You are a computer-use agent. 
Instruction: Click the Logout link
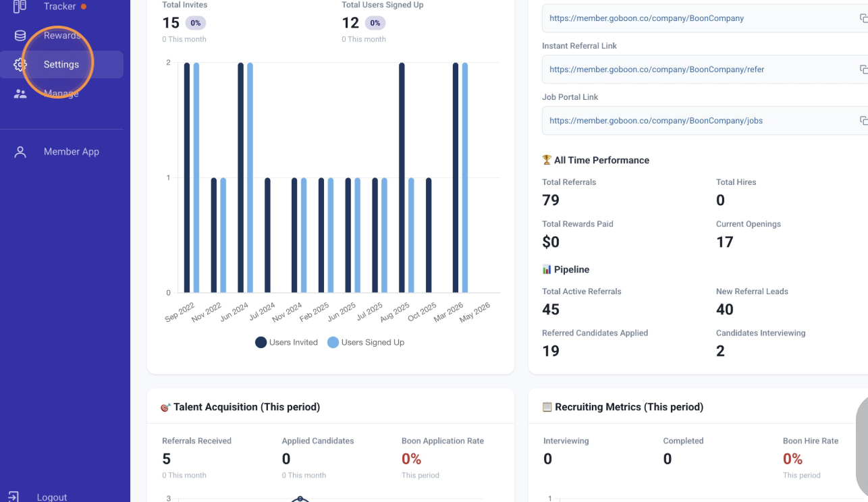[52, 497]
